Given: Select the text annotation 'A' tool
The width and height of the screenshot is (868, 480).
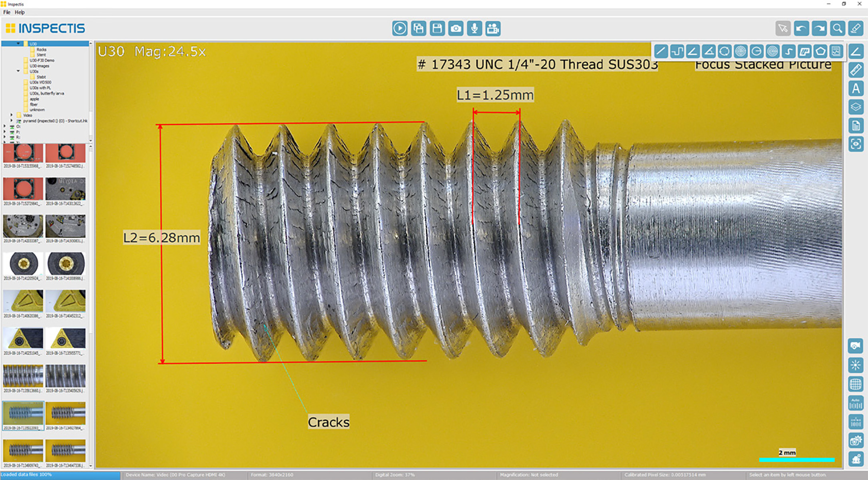Looking at the screenshot, I should 856,89.
